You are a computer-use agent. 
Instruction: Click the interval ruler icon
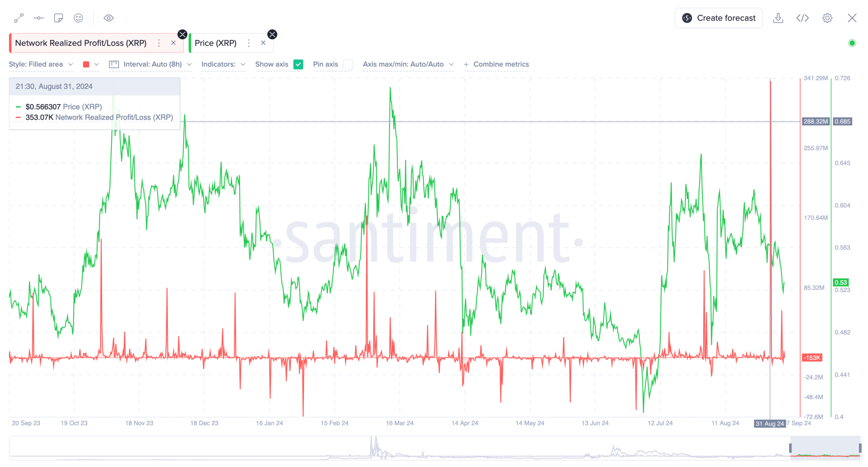(114, 64)
